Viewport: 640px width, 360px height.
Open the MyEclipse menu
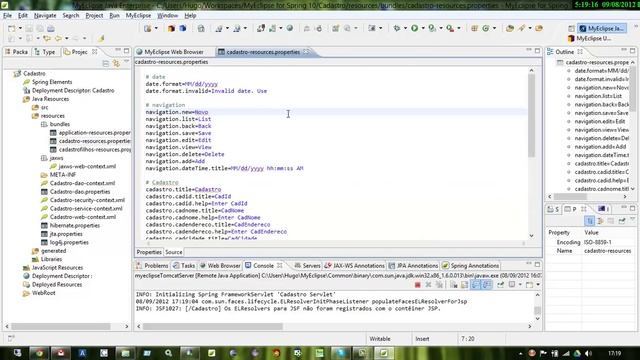pos(138,16)
